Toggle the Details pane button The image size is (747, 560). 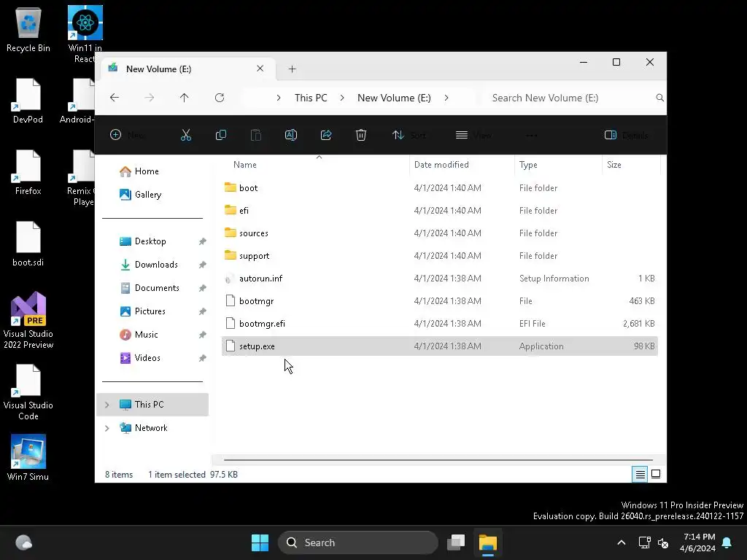(626, 135)
